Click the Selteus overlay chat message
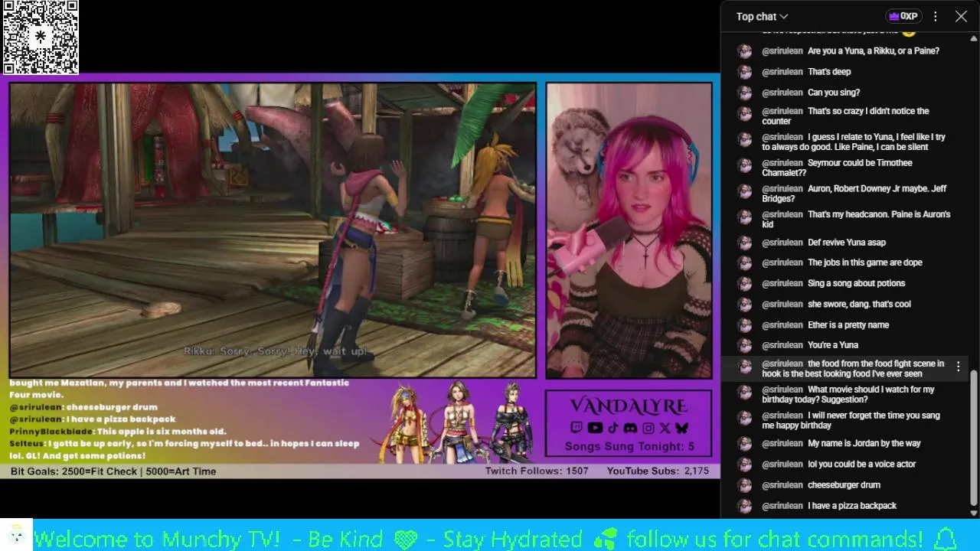 (x=184, y=449)
